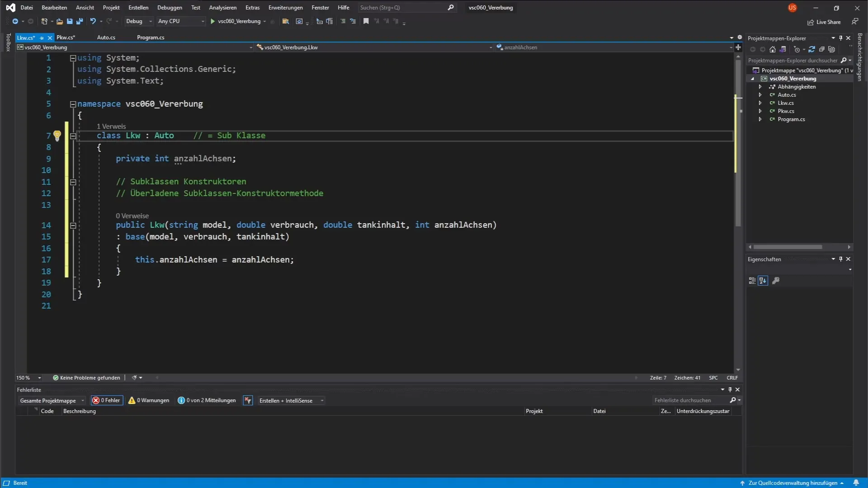
Task: Open the Benachrichtigungen side tab
Action: [859, 57]
